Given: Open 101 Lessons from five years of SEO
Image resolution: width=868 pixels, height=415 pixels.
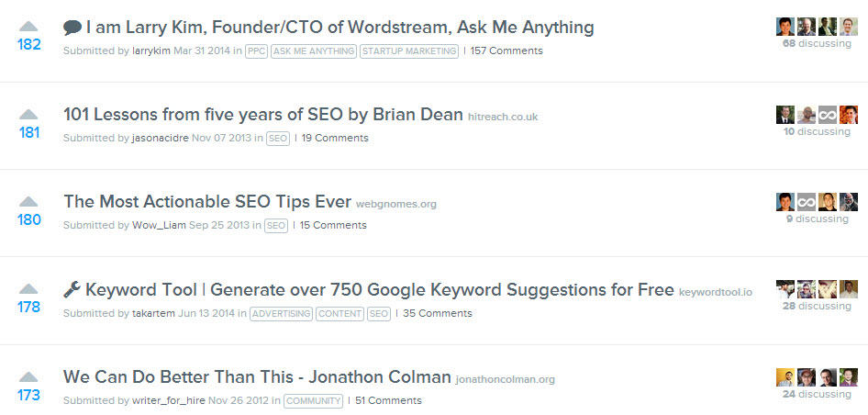Looking at the screenshot, I should 262,115.
